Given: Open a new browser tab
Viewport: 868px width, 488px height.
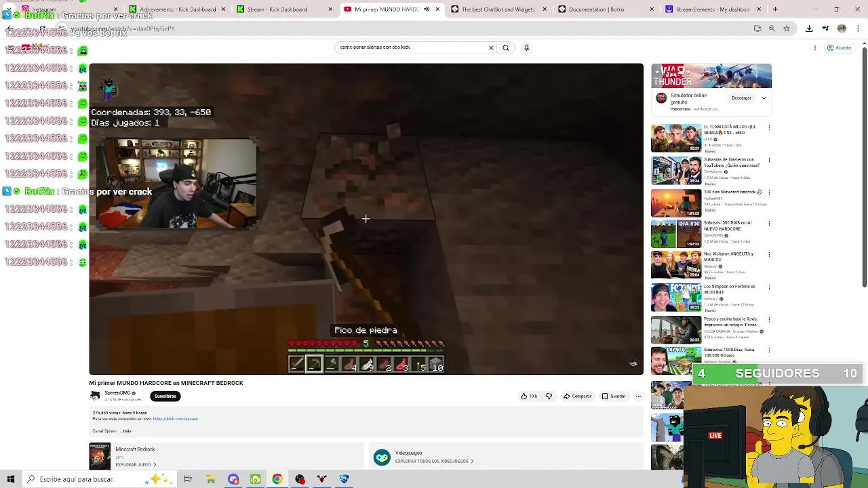Looking at the screenshot, I should (x=775, y=9).
